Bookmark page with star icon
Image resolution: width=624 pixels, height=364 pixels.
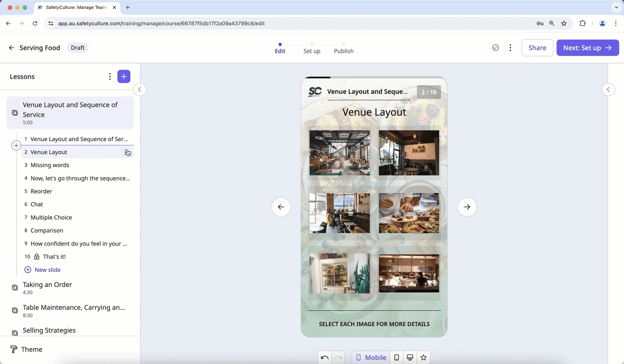pos(564,23)
